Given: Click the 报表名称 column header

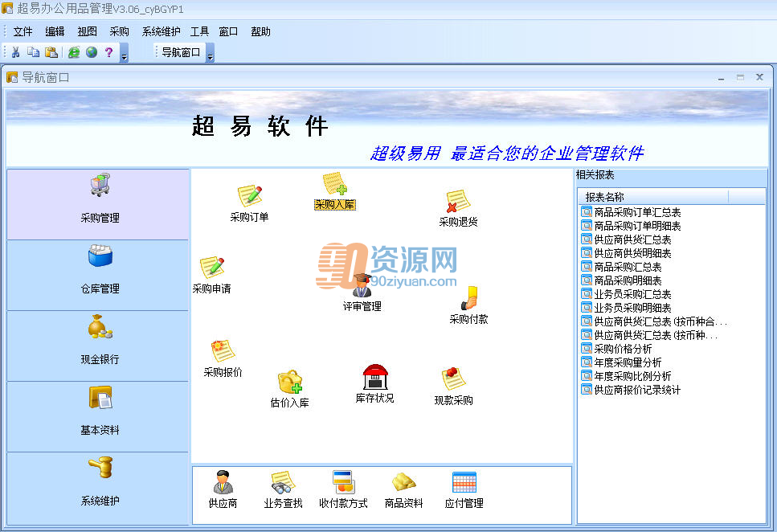Looking at the screenshot, I should click(x=653, y=197).
